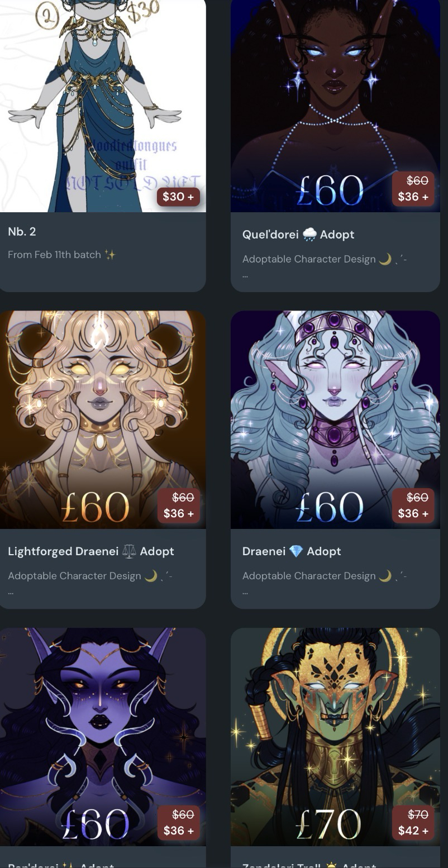Open the Nb. 2 listing title

22,231
